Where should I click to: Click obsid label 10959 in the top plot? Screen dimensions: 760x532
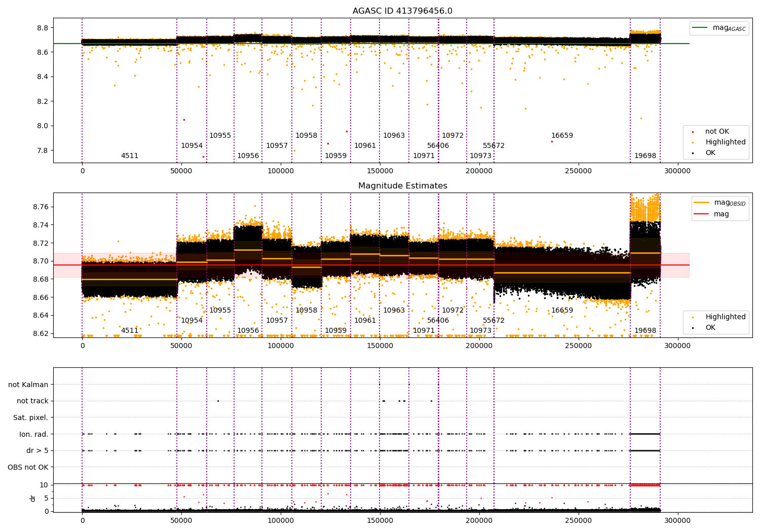[x=335, y=156]
